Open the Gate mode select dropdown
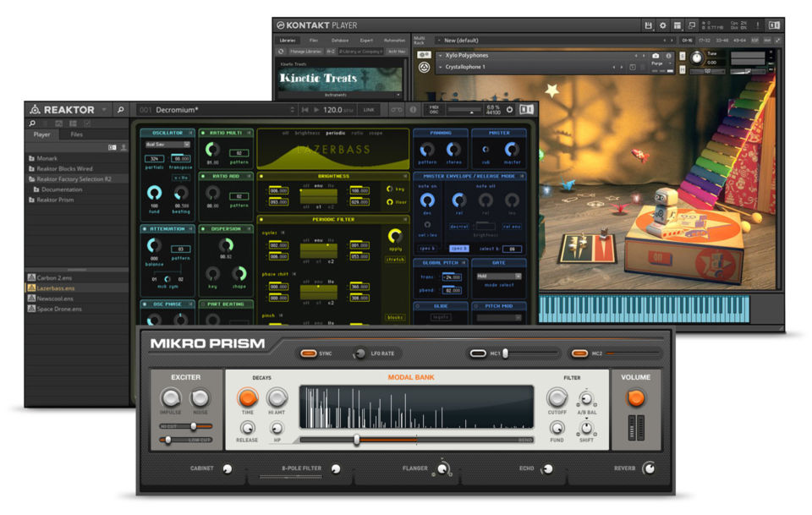The image size is (812, 515). pos(498,277)
